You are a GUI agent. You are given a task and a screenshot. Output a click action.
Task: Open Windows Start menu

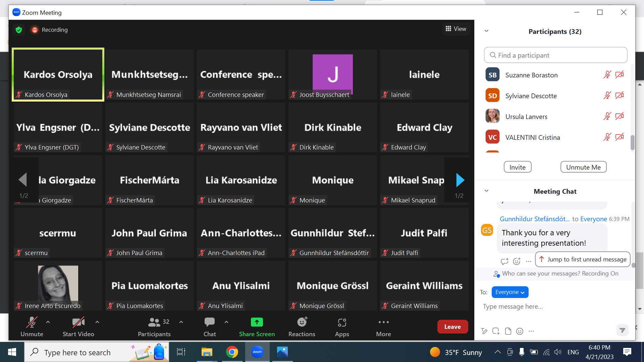pyautogui.click(x=12, y=352)
